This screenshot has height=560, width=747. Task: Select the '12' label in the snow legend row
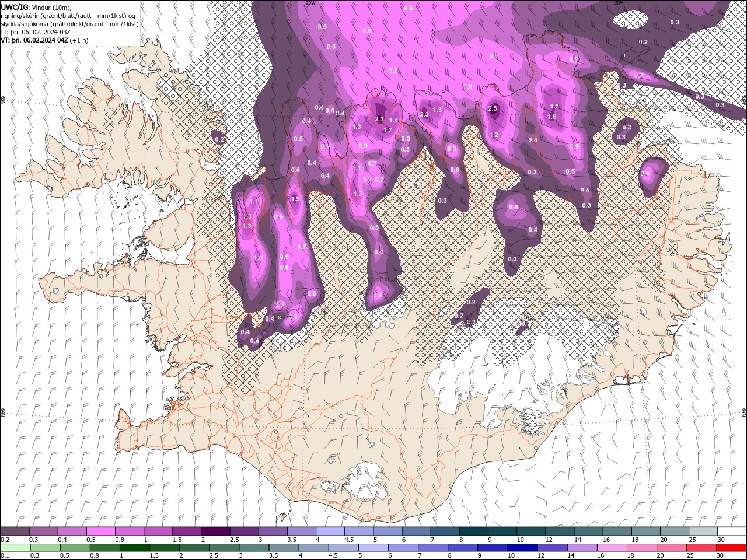549,540
